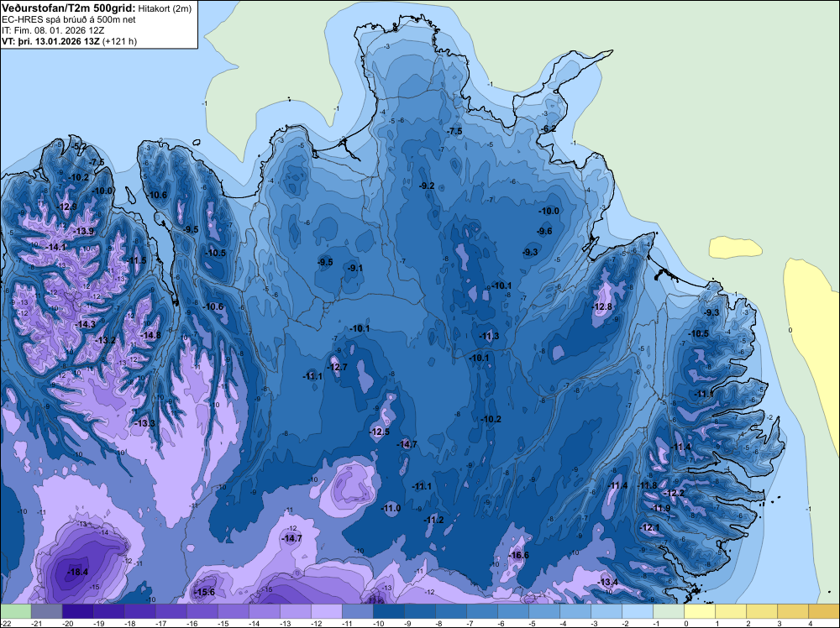This screenshot has width=840, height=628.
Task: Click the -15 legend color swatch
Action: (x=233, y=611)
